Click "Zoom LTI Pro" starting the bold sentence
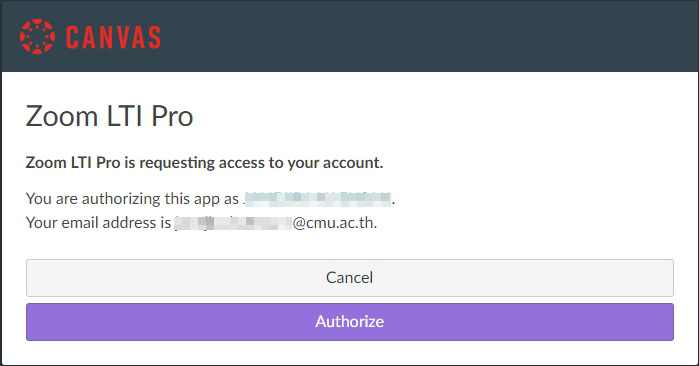 point(73,163)
